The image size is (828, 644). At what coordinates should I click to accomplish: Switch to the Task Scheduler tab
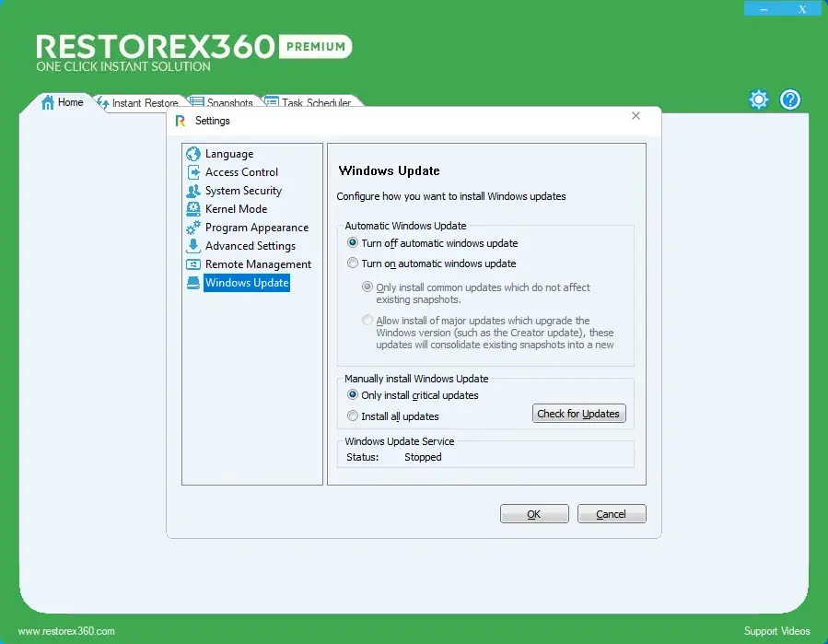[x=314, y=103]
